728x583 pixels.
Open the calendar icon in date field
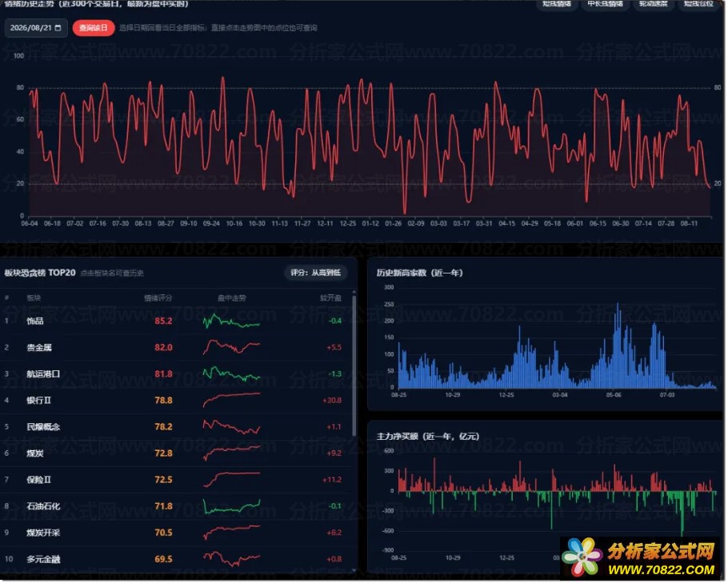(x=58, y=28)
